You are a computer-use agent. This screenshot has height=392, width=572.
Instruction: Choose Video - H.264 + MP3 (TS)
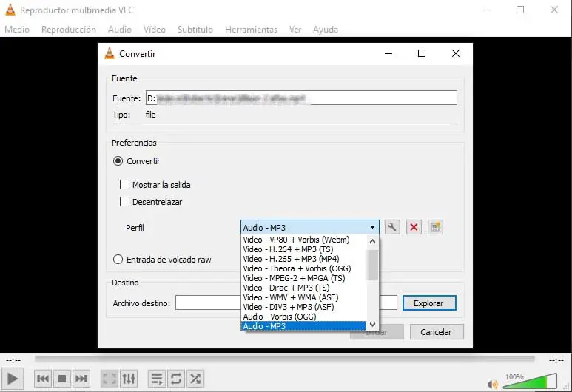pos(303,249)
